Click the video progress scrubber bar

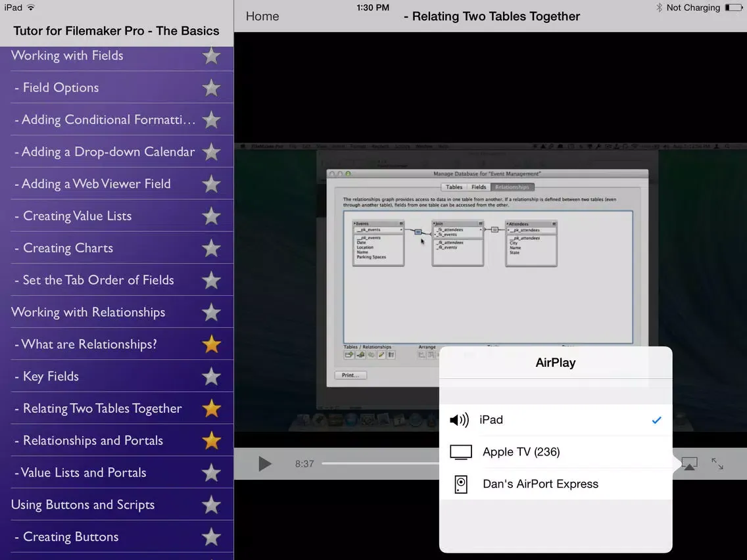tap(379, 464)
